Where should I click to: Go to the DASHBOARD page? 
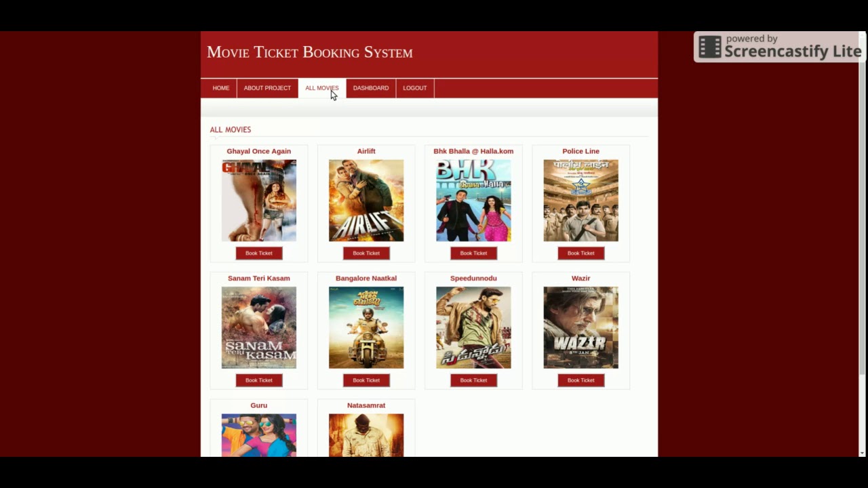pos(371,88)
